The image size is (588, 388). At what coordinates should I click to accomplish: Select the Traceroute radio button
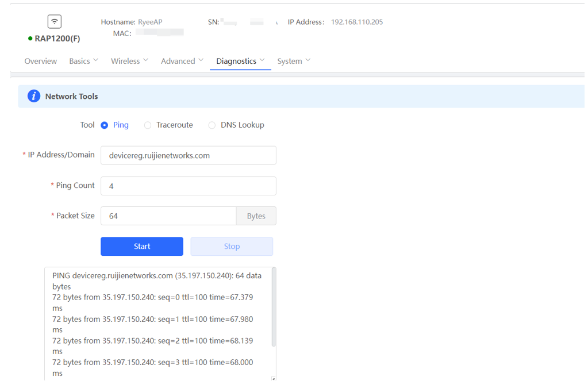148,125
